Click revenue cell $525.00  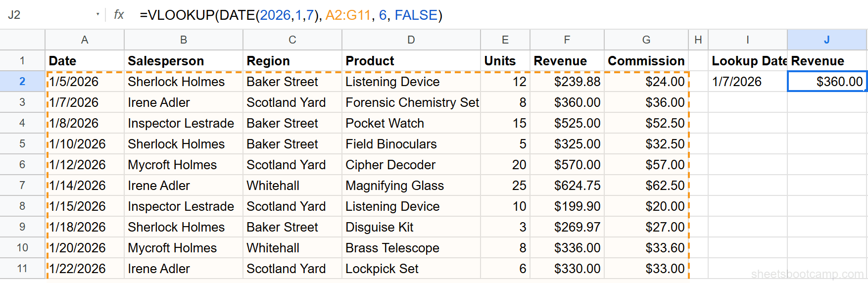click(567, 123)
